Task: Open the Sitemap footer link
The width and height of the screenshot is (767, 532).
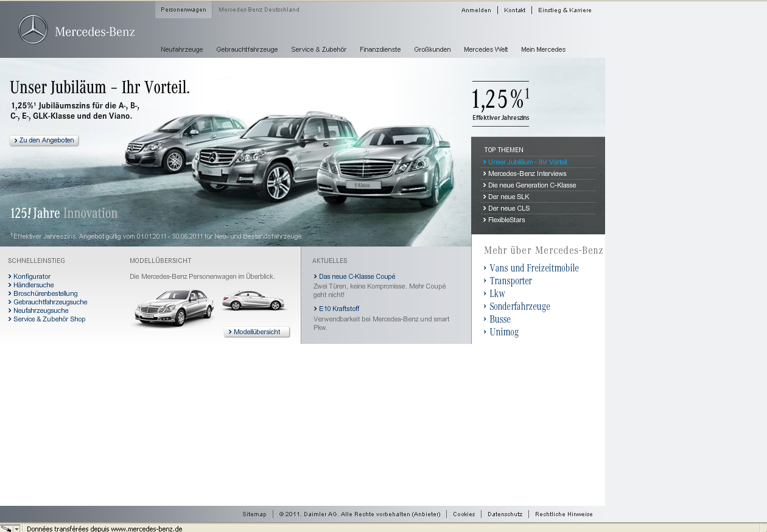Action: 254,514
